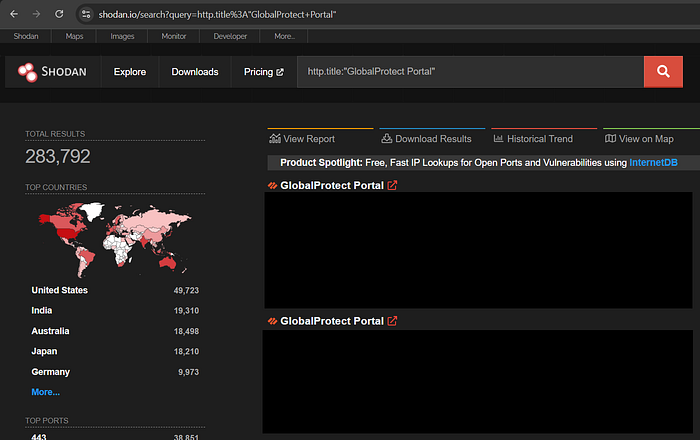Click the TOTAL RESULTS heading

[x=55, y=134]
